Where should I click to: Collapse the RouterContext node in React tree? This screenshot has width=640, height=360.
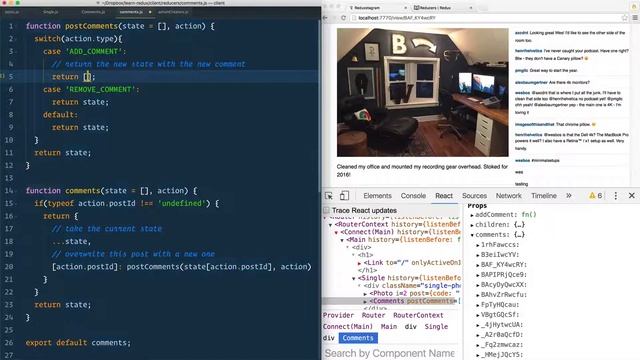pos(331,225)
